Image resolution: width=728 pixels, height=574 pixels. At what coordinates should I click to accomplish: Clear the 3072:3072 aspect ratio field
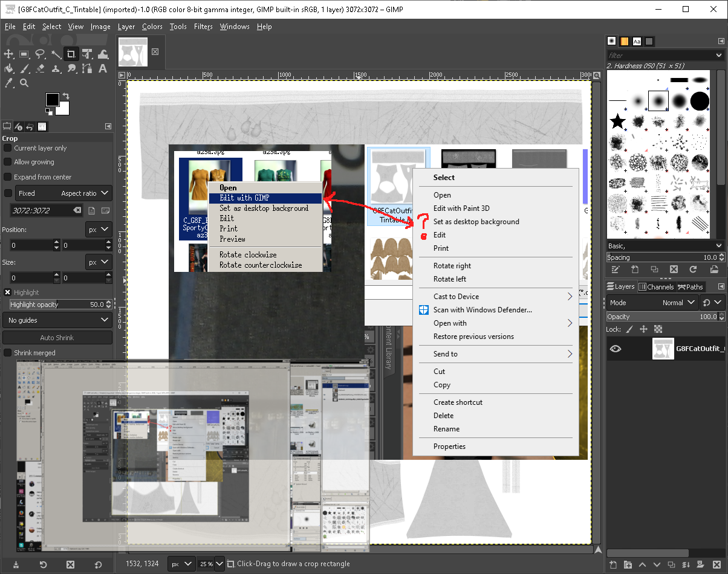click(x=77, y=210)
